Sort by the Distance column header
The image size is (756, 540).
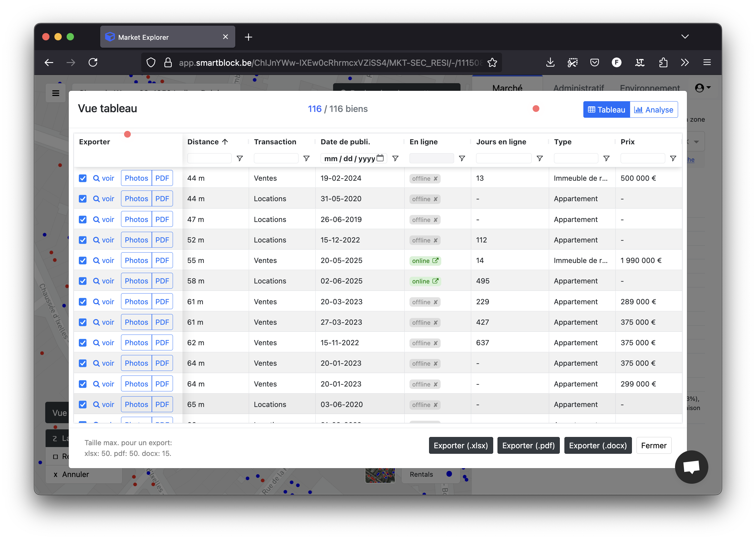coord(207,142)
